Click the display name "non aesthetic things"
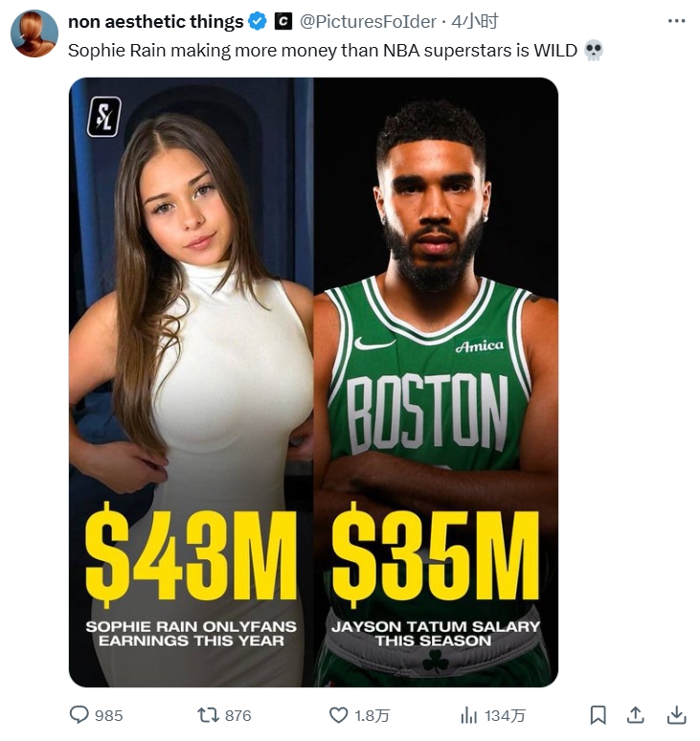 pyautogui.click(x=155, y=21)
